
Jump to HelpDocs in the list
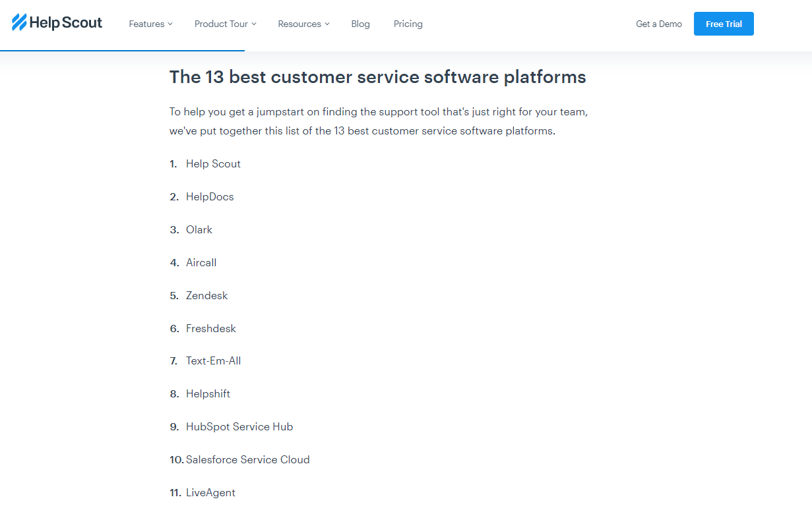pos(210,197)
